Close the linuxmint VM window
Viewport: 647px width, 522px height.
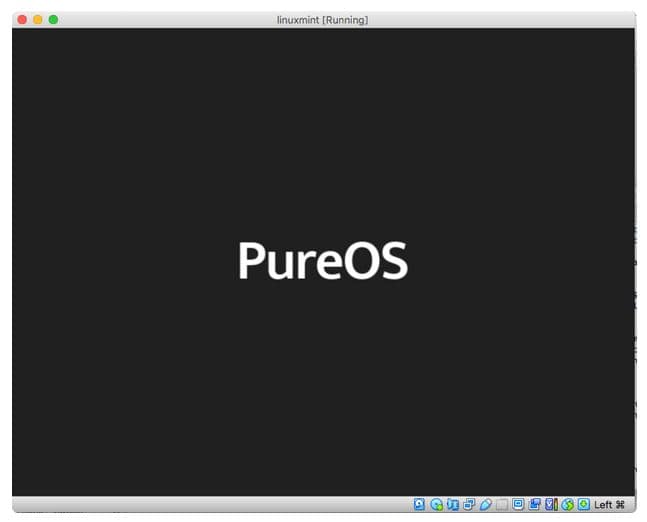tap(22, 19)
